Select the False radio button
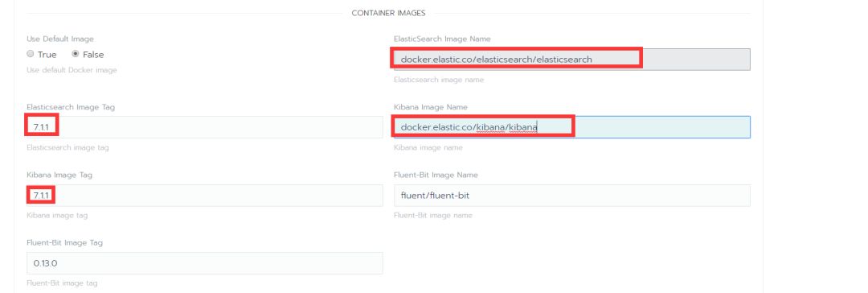This screenshot has width=868, height=293. coord(76,55)
